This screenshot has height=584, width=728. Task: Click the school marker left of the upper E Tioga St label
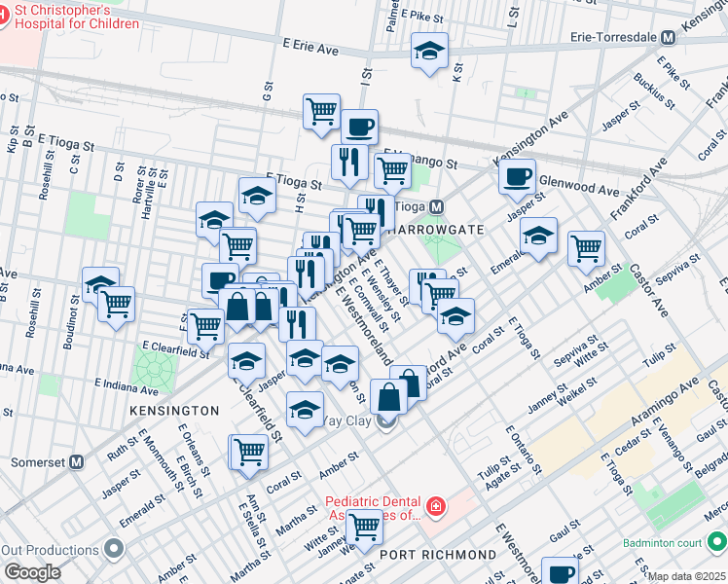pos(258,197)
